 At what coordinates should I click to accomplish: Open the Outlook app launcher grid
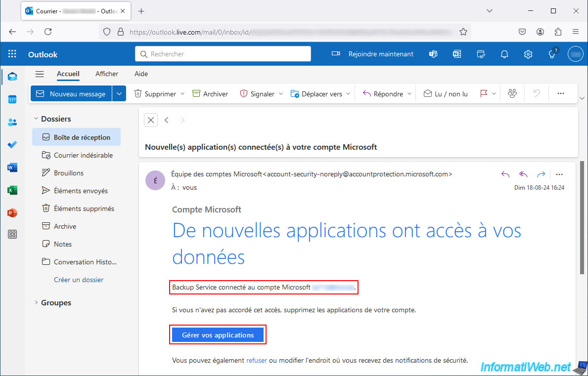click(12, 54)
